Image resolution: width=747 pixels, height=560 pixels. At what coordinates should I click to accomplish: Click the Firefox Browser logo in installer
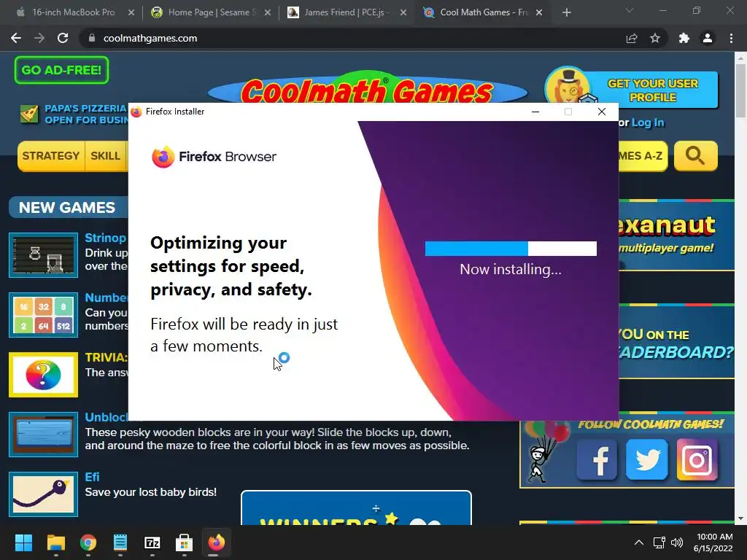point(214,157)
